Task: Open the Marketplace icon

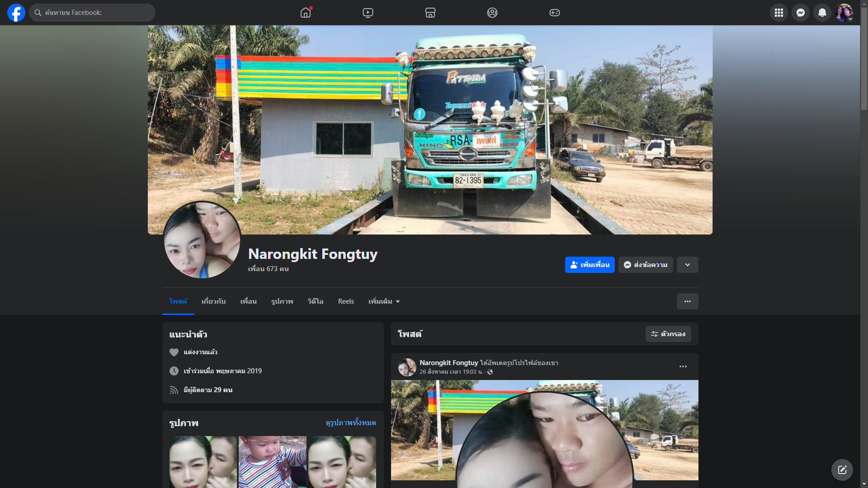Action: [x=430, y=13]
